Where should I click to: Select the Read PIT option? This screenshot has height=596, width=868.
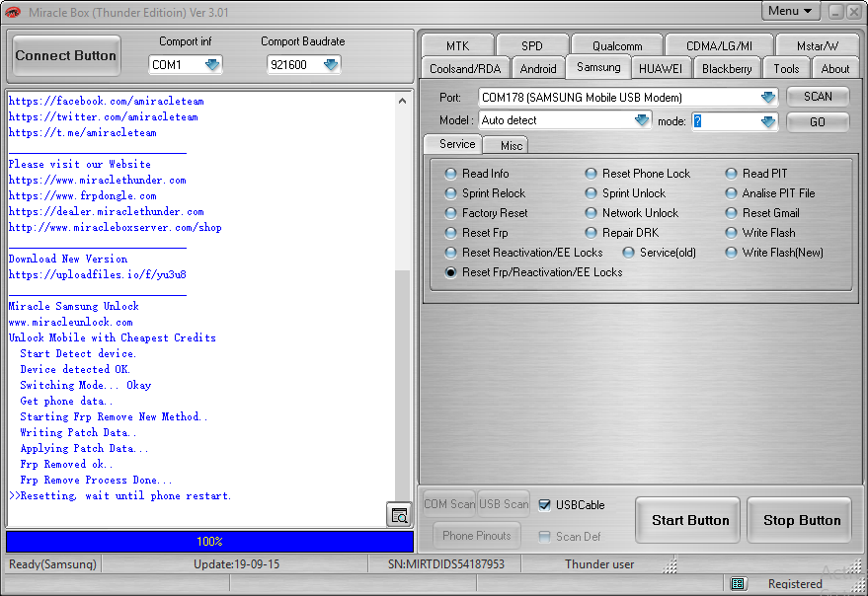(732, 174)
